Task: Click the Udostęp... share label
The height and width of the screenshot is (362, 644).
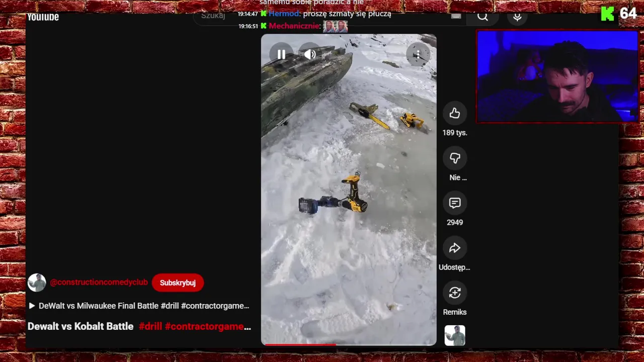Action: (x=454, y=267)
